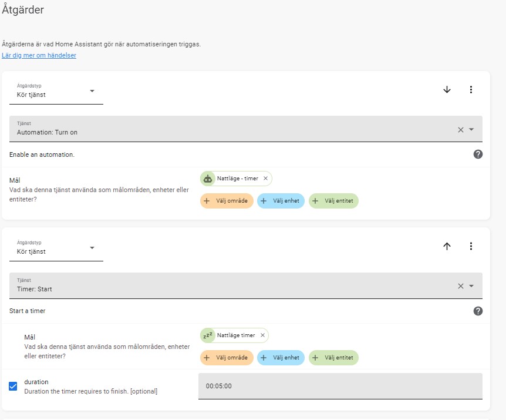Remove Nattläge timer entity chip
The width and height of the screenshot is (506, 420).
(262, 335)
